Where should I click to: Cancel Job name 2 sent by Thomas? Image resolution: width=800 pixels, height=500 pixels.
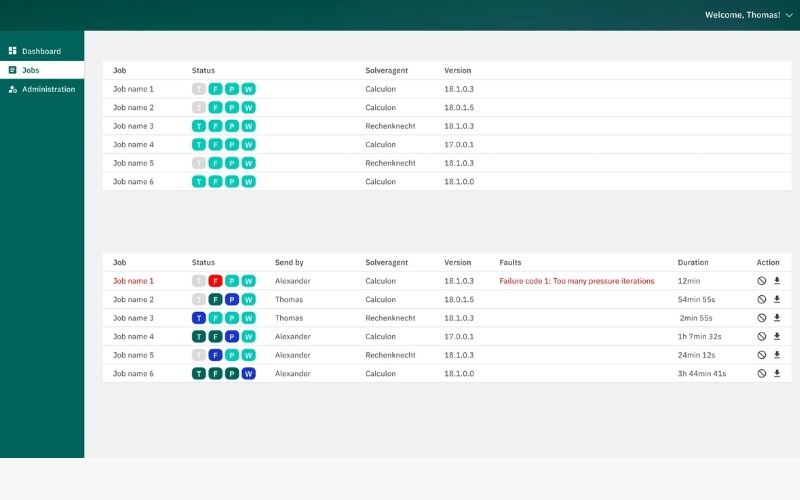pos(761,299)
